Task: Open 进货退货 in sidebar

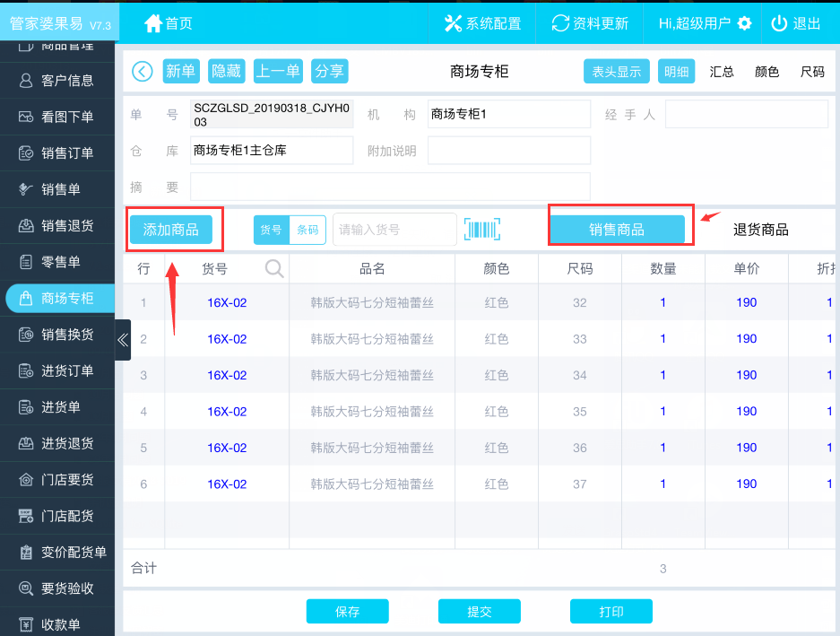Action: (x=56, y=443)
